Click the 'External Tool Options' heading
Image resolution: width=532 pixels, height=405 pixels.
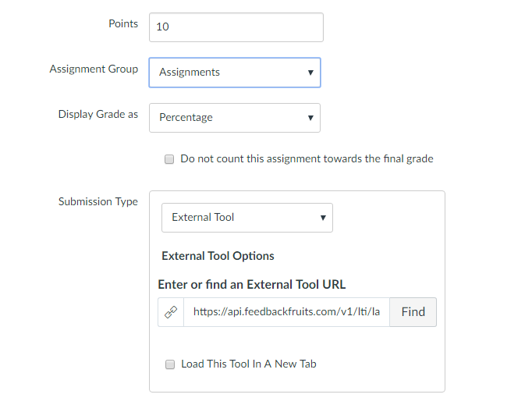[218, 256]
